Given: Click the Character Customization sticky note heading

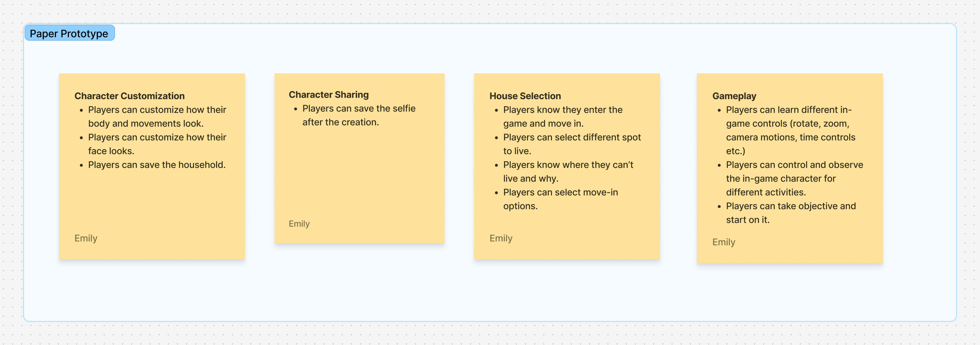Looking at the screenshot, I should tap(129, 96).
